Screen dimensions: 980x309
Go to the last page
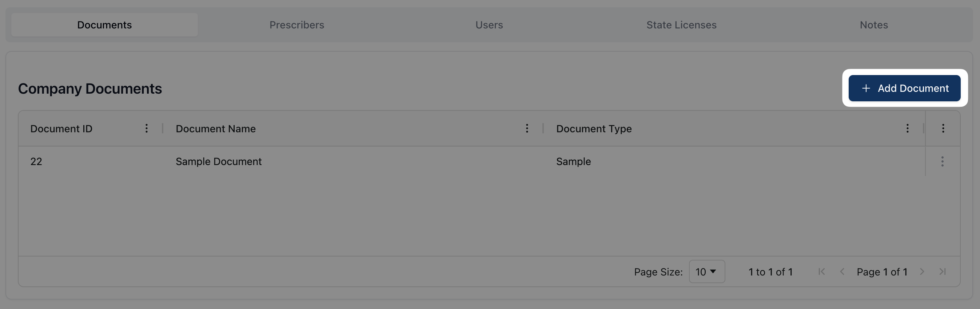(942, 272)
